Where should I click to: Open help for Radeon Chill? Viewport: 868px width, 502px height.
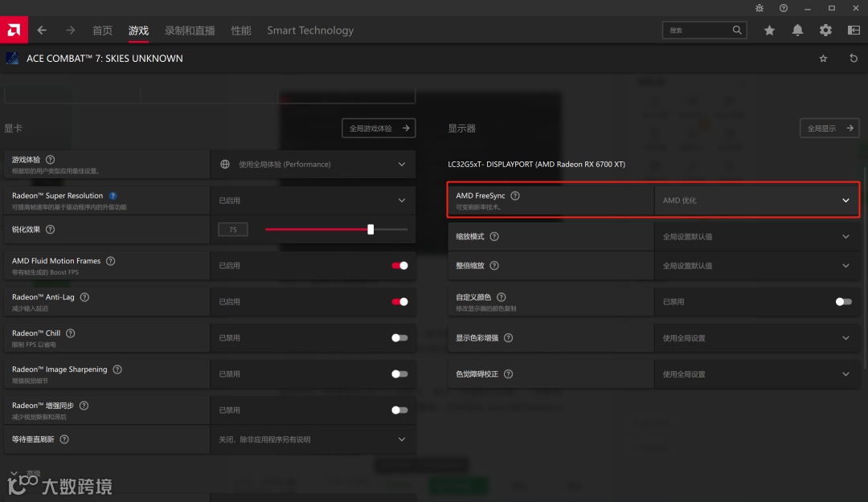pyautogui.click(x=70, y=333)
